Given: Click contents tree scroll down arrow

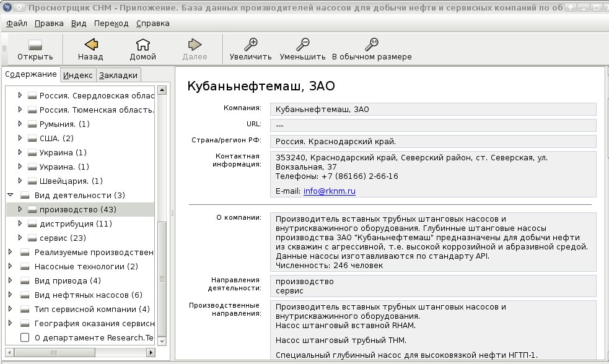Looking at the screenshot, I should (162, 341).
